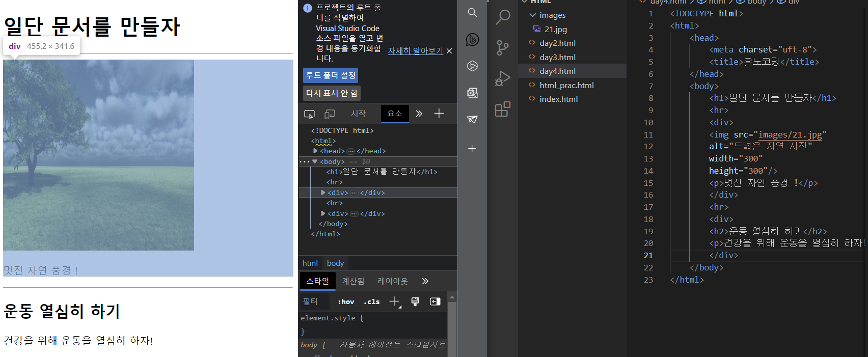Open body node's three-dot options
This screenshot has width=868, height=357.
pos(305,161)
